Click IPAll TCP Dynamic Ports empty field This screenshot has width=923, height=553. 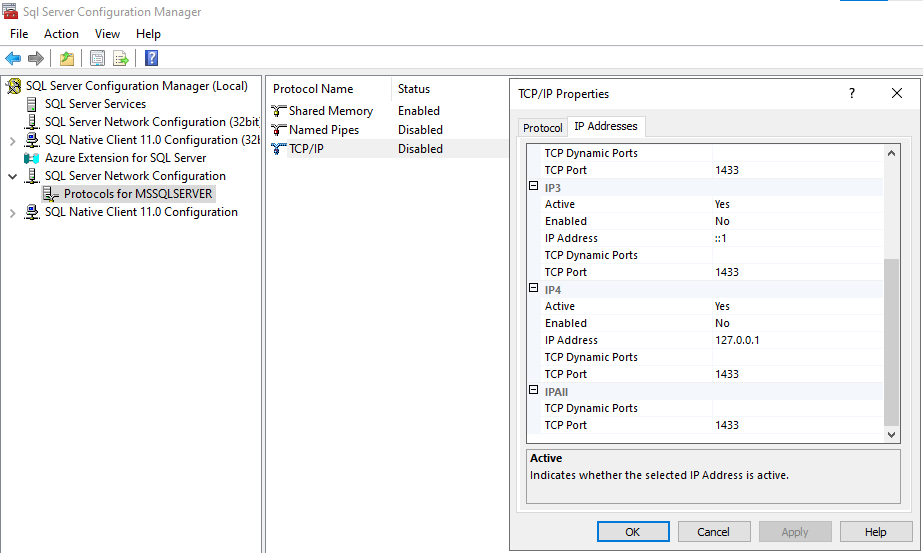798,408
